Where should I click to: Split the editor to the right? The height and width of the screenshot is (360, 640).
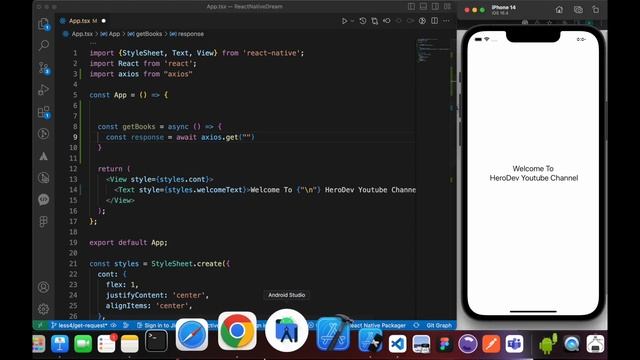pyautogui.click(x=434, y=21)
